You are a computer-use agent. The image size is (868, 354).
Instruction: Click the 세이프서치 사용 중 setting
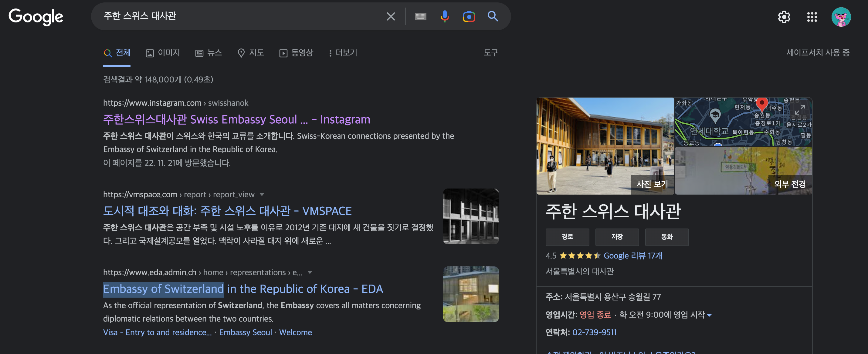(x=818, y=53)
